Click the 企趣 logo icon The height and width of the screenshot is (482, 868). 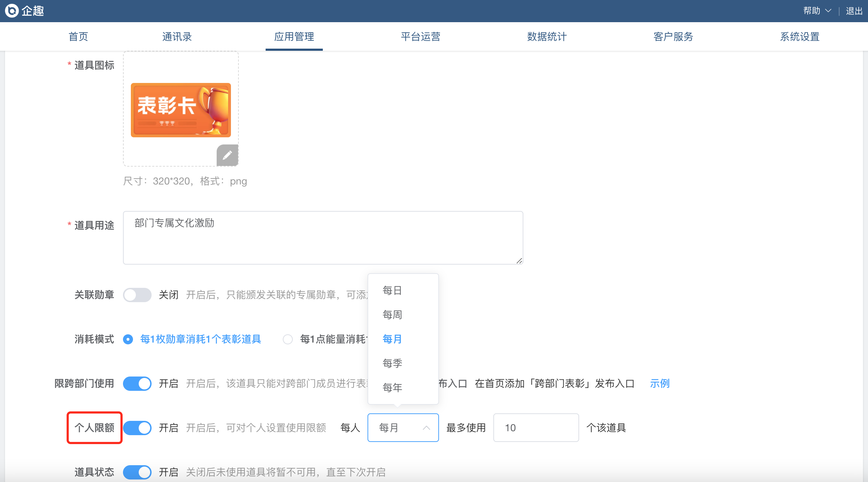(12, 11)
